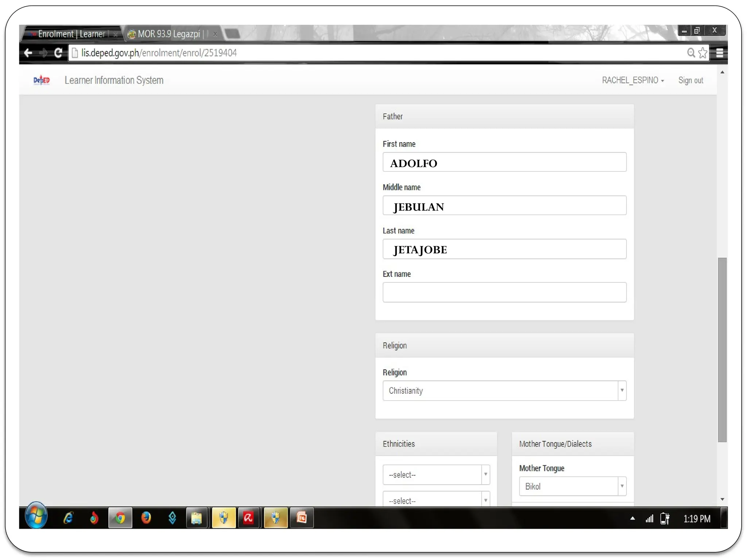Switch to the MOR 93.9 Legazpi tab

coord(169,34)
